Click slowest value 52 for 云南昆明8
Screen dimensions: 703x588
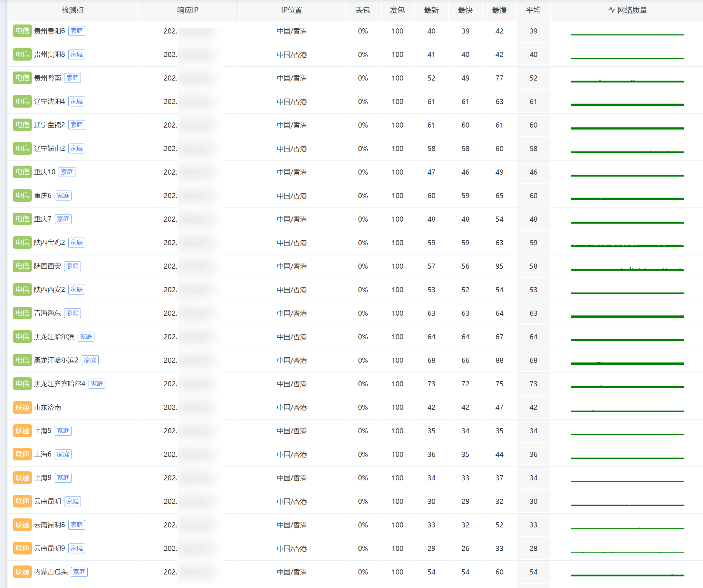pos(499,525)
